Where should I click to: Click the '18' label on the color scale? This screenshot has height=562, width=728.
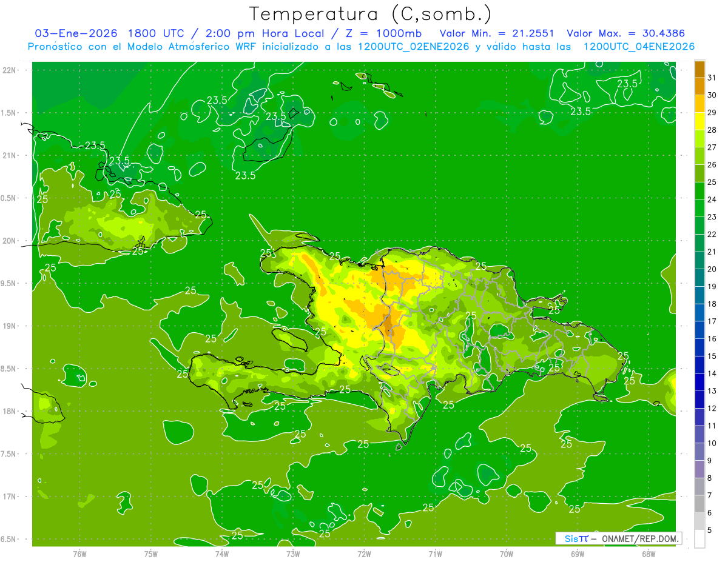point(713,304)
